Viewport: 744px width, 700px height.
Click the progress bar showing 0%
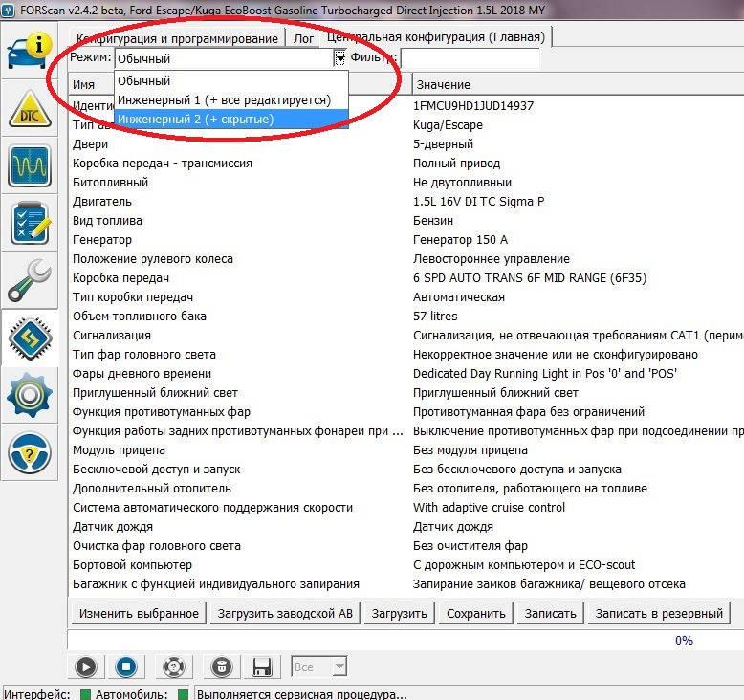coord(405,640)
